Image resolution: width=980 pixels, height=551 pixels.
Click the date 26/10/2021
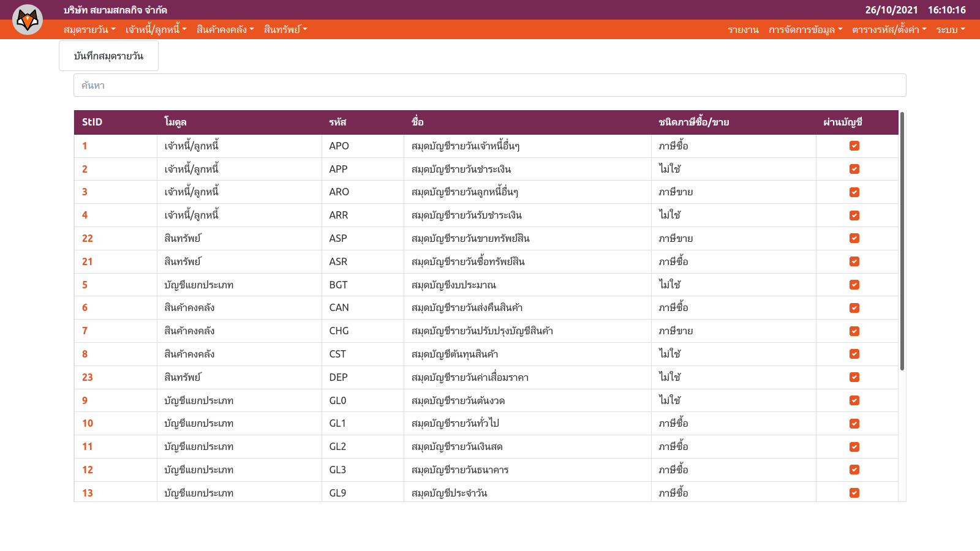click(x=891, y=10)
